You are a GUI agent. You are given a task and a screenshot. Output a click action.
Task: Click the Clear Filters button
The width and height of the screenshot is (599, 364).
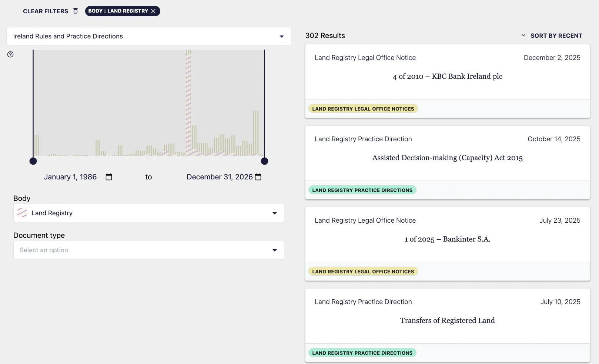(x=46, y=11)
